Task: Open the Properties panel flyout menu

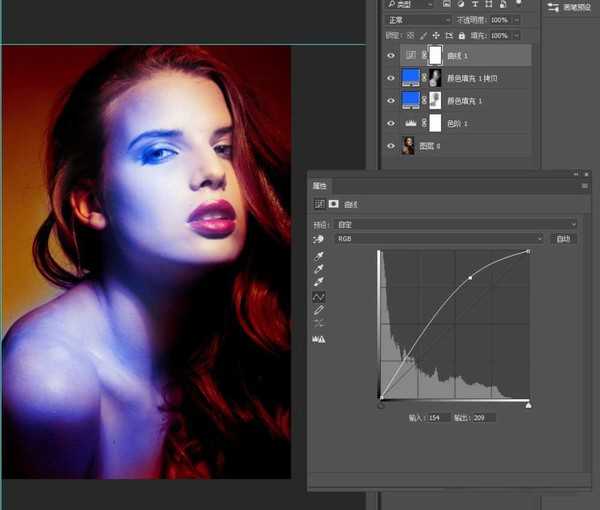Action: [584, 186]
